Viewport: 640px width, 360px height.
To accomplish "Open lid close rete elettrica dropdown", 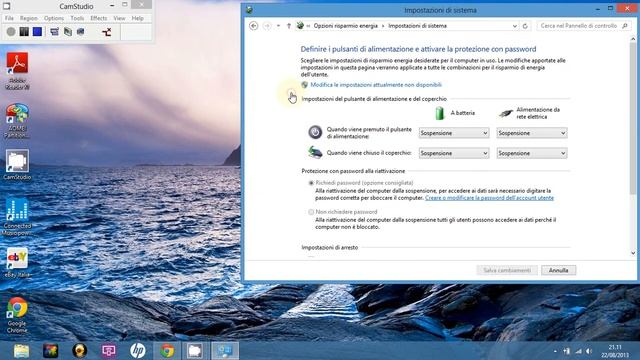I will point(532,153).
